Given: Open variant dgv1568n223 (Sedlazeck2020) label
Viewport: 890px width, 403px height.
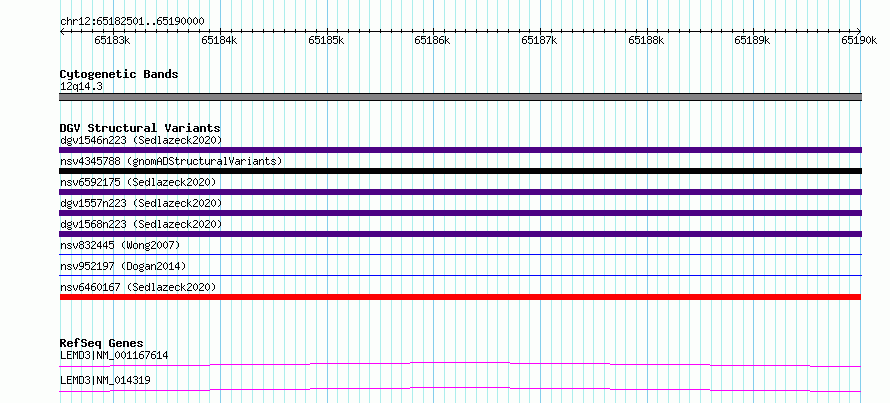Looking at the screenshot, I should point(141,224).
